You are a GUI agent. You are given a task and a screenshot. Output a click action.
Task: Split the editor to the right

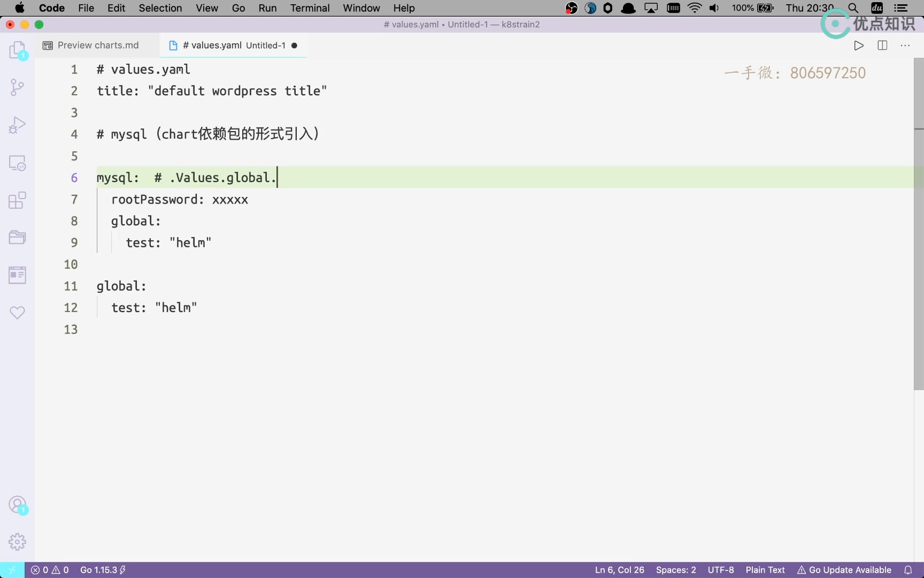coord(882,45)
